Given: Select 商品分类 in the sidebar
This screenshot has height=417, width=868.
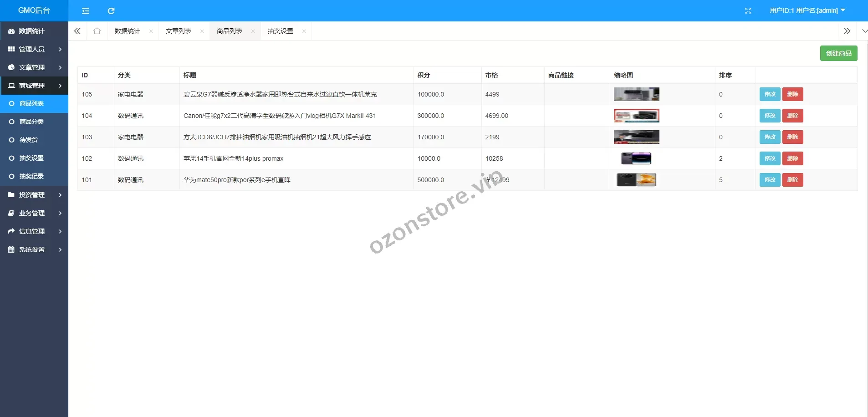Looking at the screenshot, I should coord(31,122).
